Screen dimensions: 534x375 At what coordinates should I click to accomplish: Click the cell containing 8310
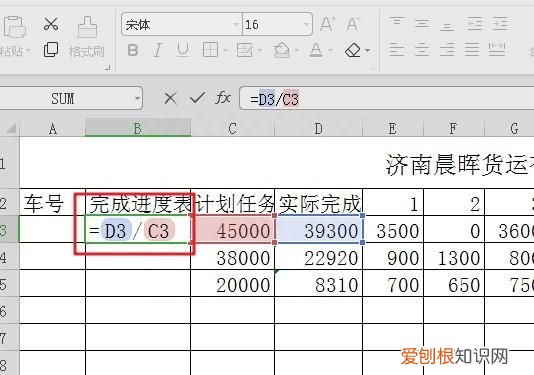pos(318,283)
